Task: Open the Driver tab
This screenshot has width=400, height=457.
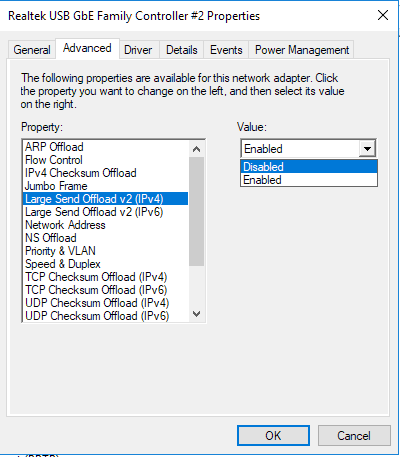Action: pyautogui.click(x=138, y=50)
